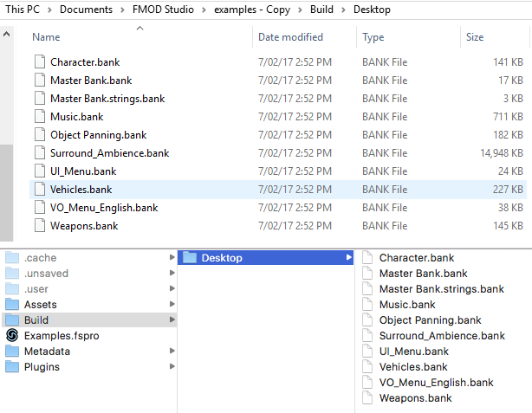The height and width of the screenshot is (413, 532).
Task: Click the left pane scrollbar up arrow
Action: (7, 36)
